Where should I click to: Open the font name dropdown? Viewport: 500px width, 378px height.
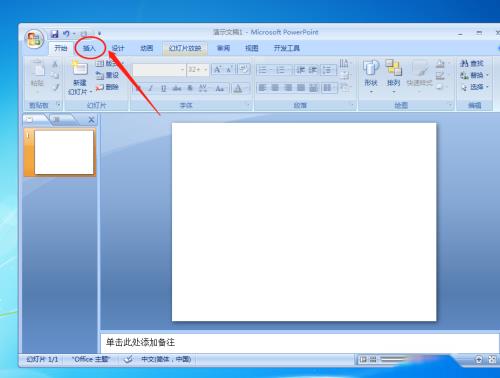[182, 70]
